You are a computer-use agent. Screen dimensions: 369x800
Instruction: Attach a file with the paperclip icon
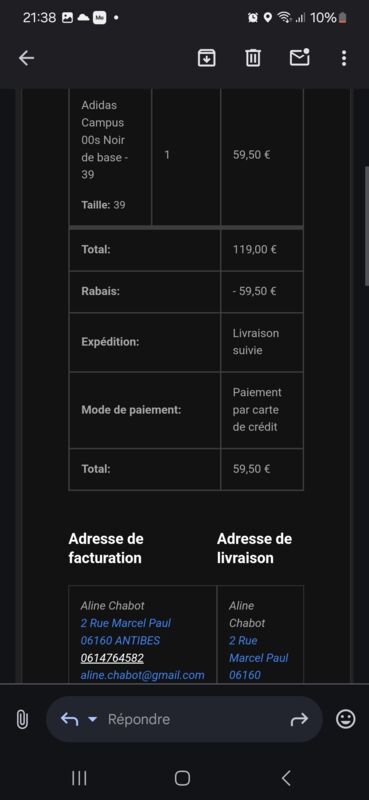tap(21, 719)
